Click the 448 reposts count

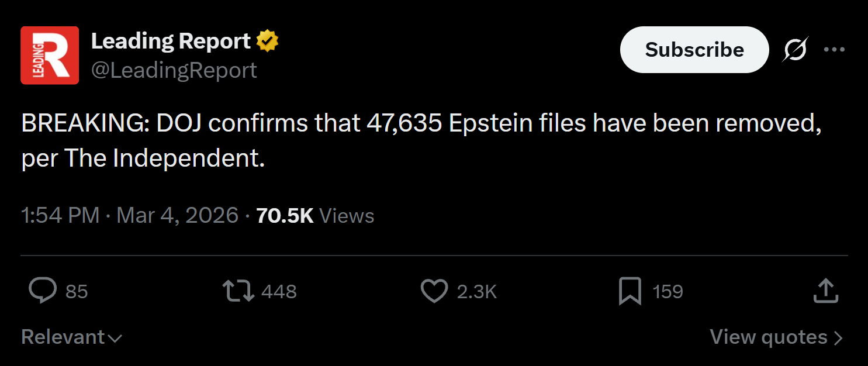pos(279,291)
